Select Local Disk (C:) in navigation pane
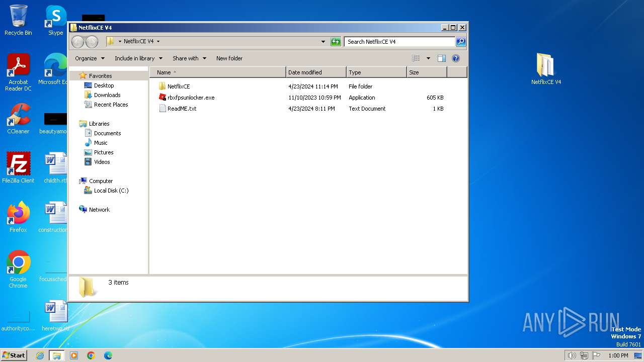 (111, 191)
